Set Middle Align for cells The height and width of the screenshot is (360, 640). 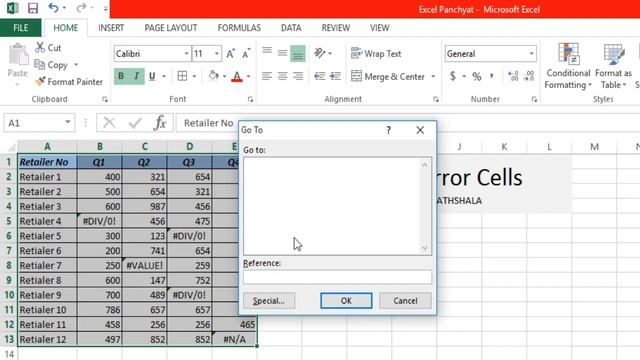click(x=282, y=53)
